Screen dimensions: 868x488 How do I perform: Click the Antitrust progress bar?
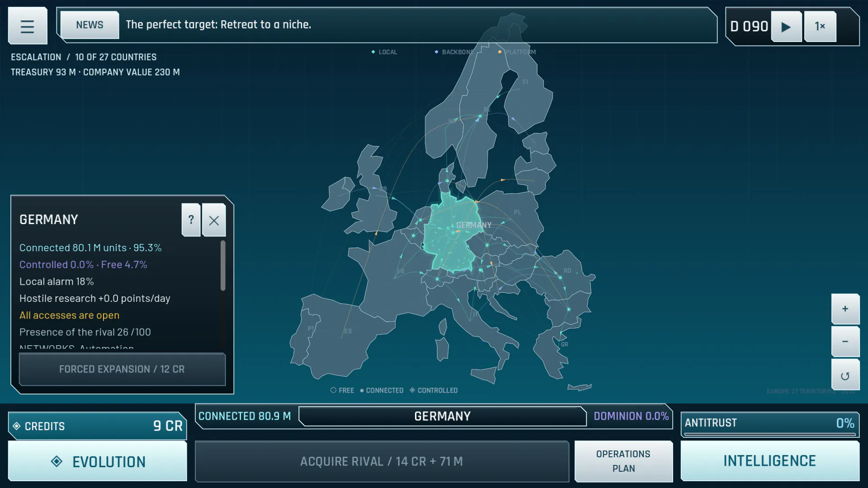pyautogui.click(x=770, y=434)
